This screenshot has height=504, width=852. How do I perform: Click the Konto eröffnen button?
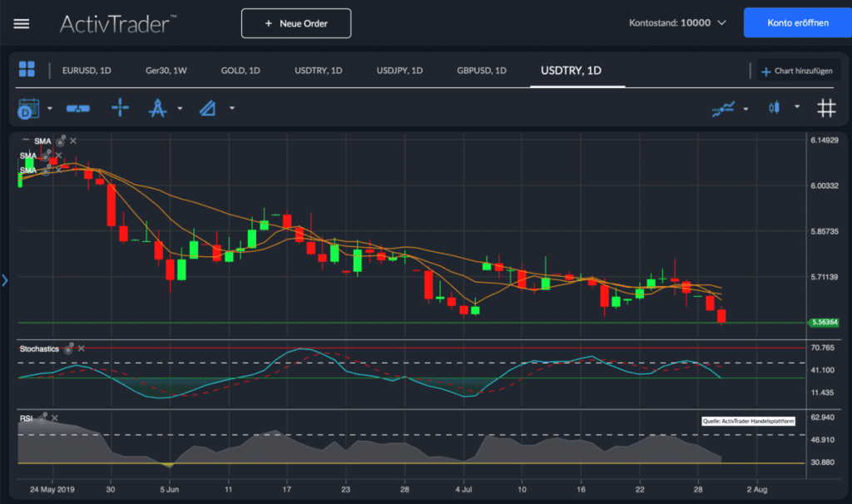798,22
